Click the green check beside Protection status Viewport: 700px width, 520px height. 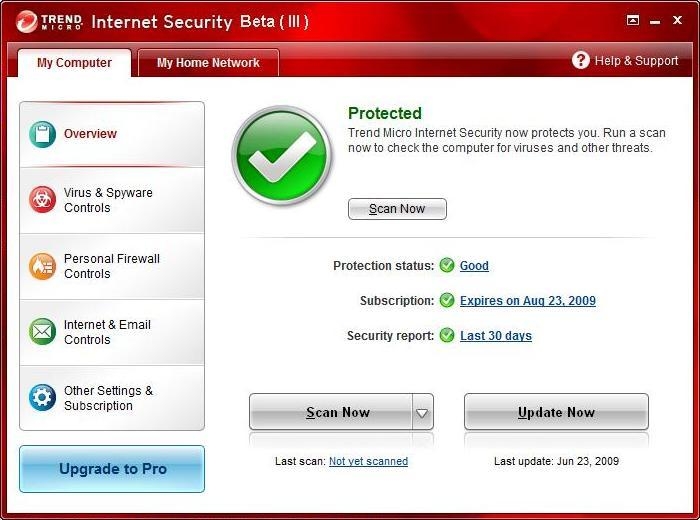tap(446, 265)
